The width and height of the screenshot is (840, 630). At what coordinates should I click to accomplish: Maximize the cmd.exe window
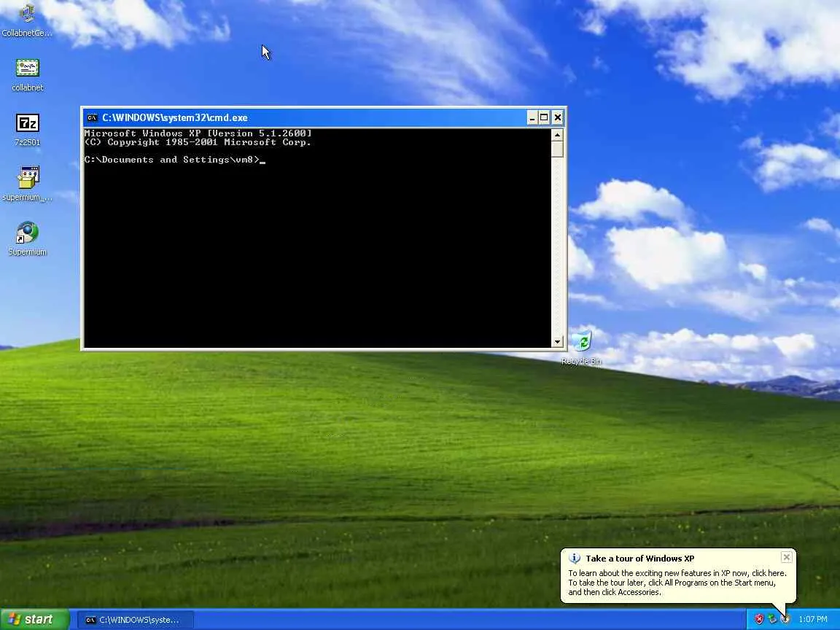tap(544, 118)
